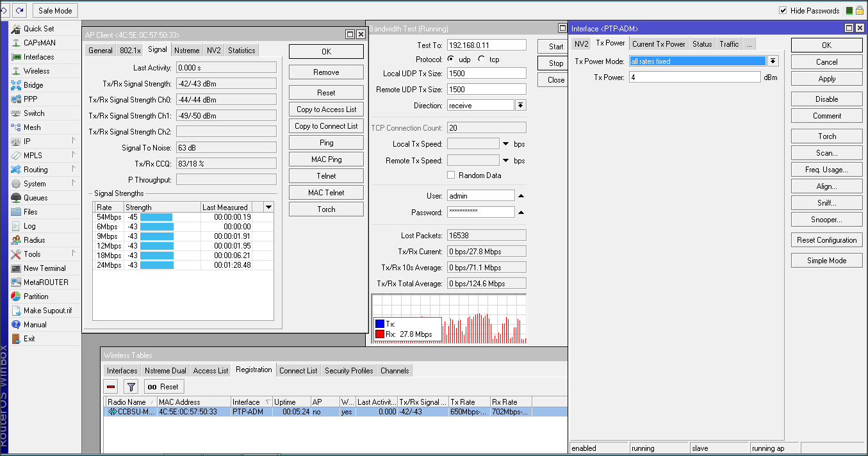Image resolution: width=868 pixels, height=456 pixels.
Task: Click the redo arrow in top toolbar
Action: tap(19, 11)
